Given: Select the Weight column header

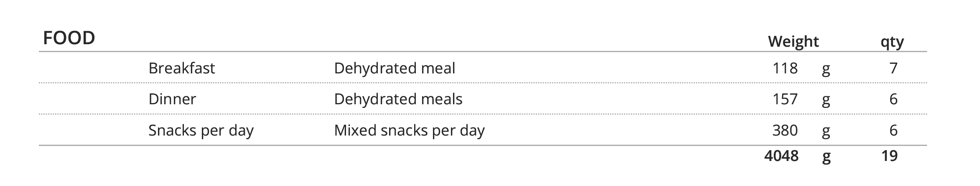Looking at the screenshot, I should tap(793, 42).
